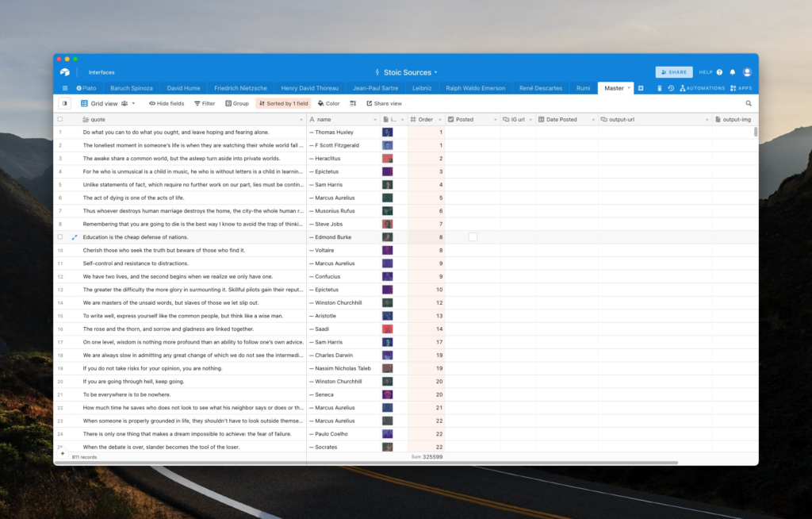Viewport: 812px width, 519px height.
Task: Switch to the Jean-Paul Sartre tab
Action: [x=375, y=88]
